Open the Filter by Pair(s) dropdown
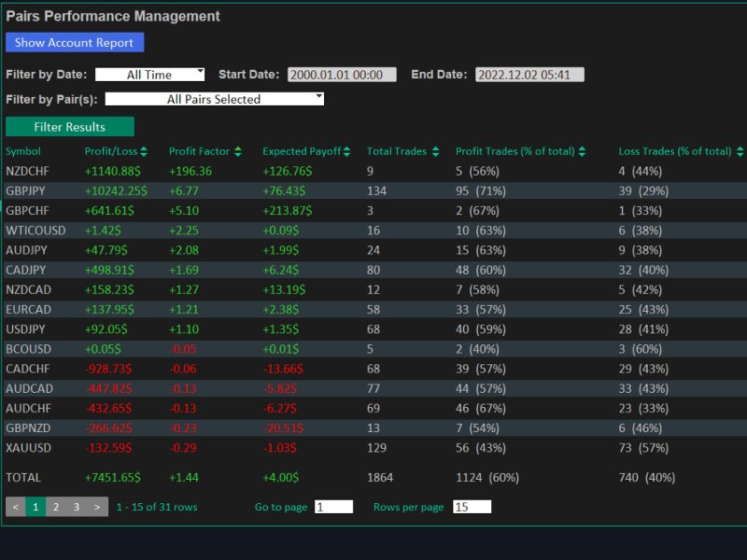The image size is (747, 560). tap(215, 99)
